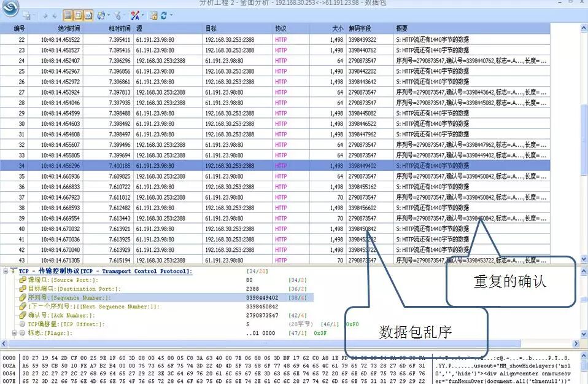Click the refresh packets icon
Image resolution: width=588 pixels, height=384 pixels.
click(164, 15)
